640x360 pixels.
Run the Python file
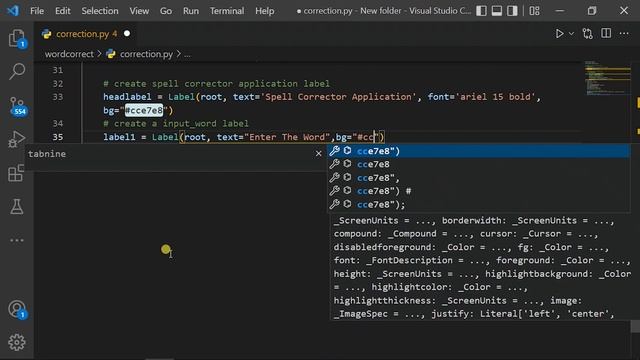coord(559,33)
